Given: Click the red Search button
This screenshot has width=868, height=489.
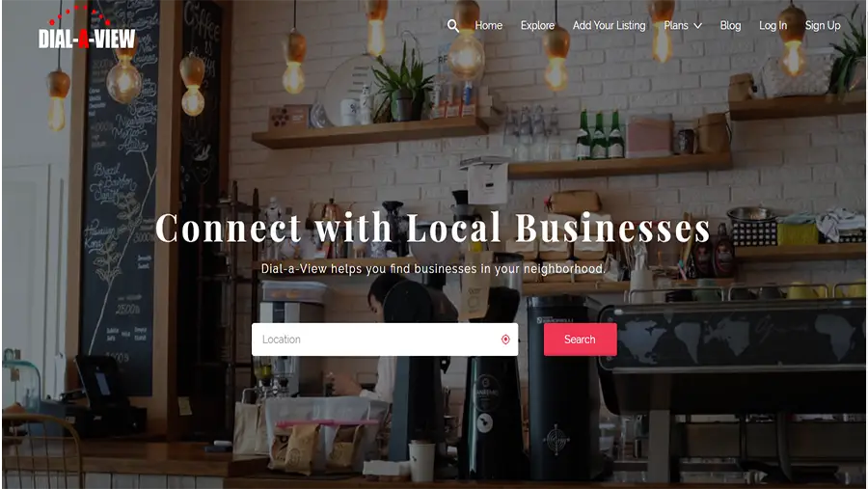Looking at the screenshot, I should click(x=581, y=340).
